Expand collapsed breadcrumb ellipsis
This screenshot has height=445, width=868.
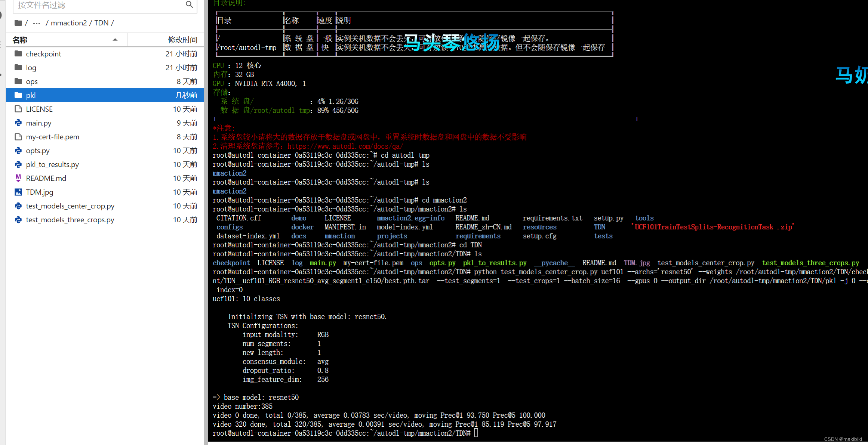(x=36, y=23)
